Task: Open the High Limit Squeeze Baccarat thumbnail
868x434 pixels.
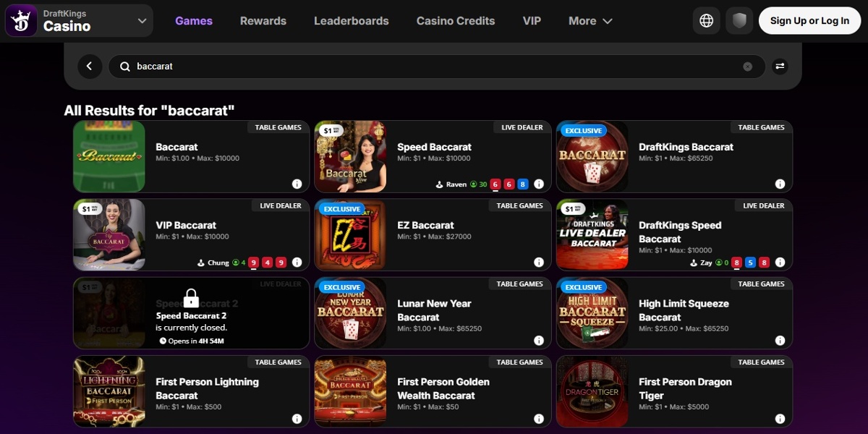Action: pyautogui.click(x=592, y=313)
